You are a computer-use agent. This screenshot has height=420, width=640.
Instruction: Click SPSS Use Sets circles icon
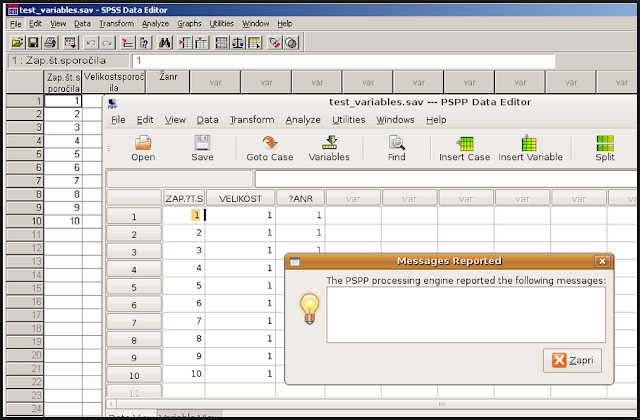(x=291, y=42)
